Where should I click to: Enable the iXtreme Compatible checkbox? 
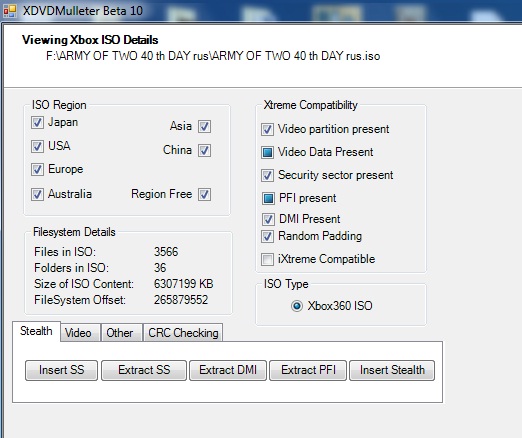(267, 259)
